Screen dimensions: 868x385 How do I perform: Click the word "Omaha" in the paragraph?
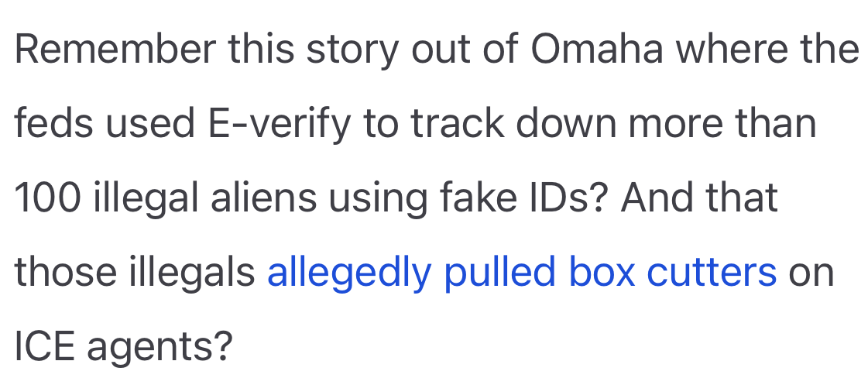[x=597, y=50]
